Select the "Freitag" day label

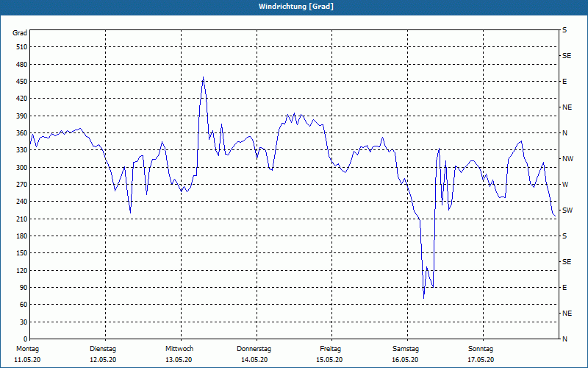[330, 349]
